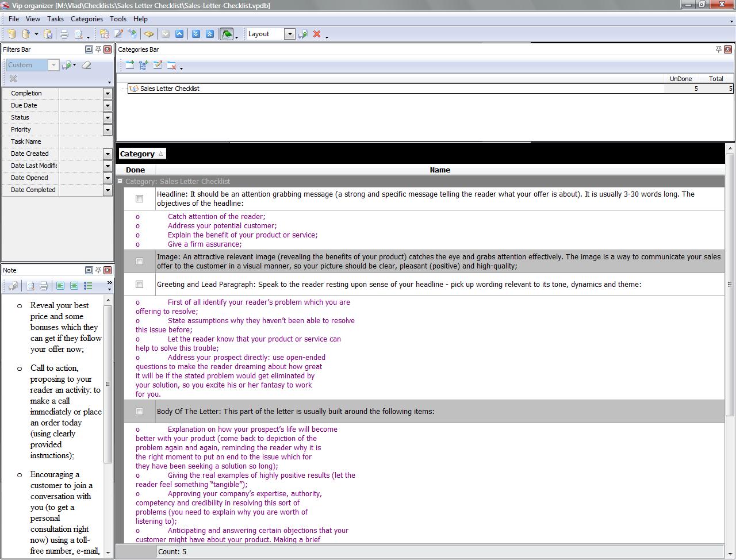Click the Print icon in main toolbar
Image resolution: width=736 pixels, height=560 pixels.
[x=64, y=34]
